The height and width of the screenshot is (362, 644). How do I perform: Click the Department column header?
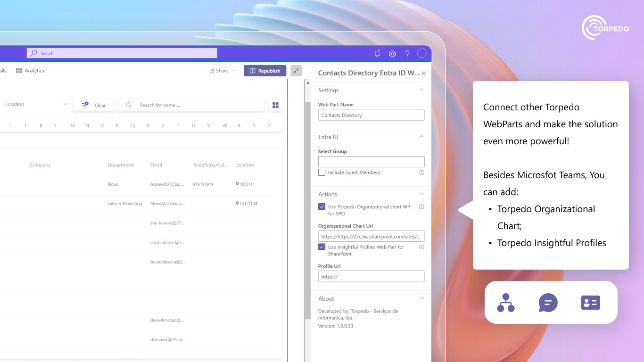coord(121,165)
